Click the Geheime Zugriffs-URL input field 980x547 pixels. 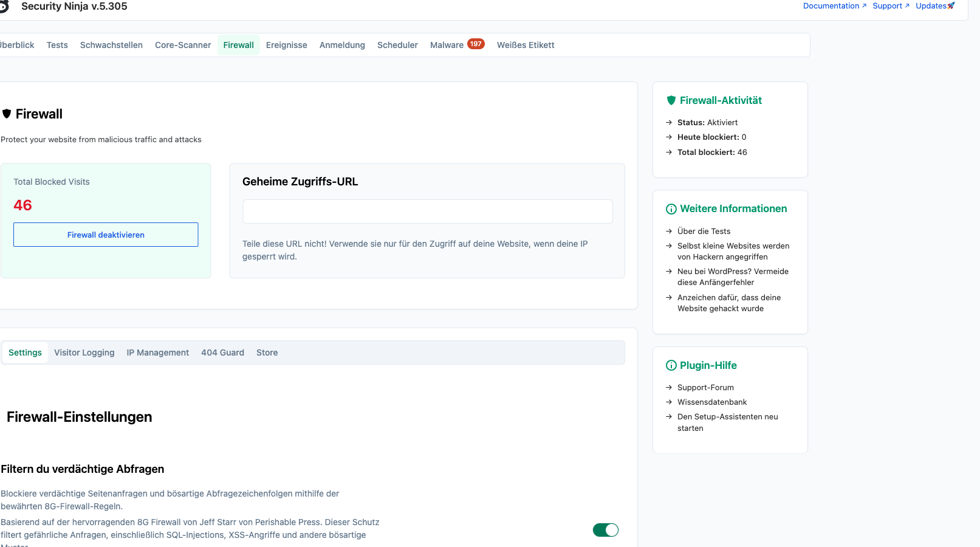click(x=428, y=212)
